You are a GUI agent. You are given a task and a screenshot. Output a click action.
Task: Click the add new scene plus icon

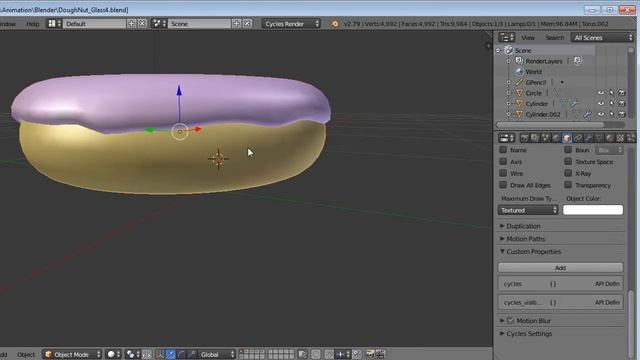[236, 24]
